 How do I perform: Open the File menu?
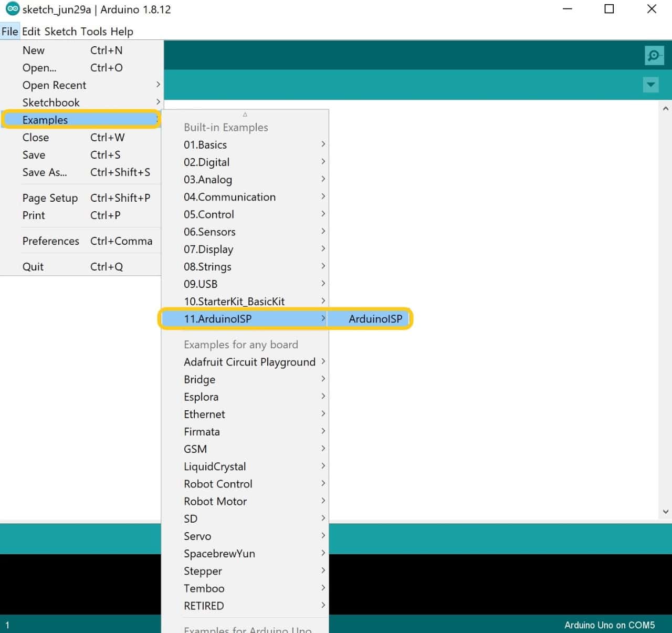tap(10, 32)
